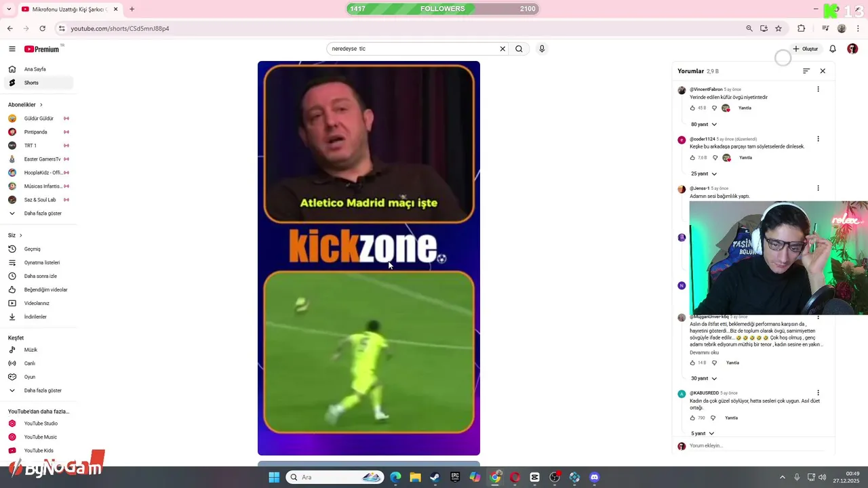Screen dimensions: 868x488
Task: Show hidden system tray icons
Action: point(782,477)
